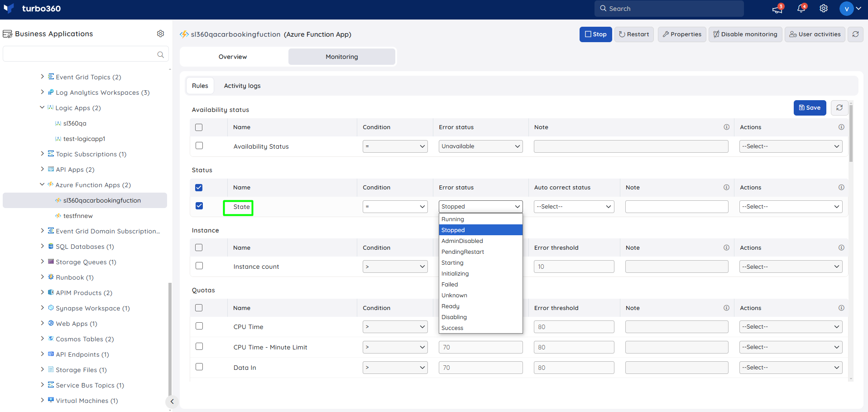Choose AdminDisabled from the dropdown list
Image resolution: width=868 pixels, height=412 pixels.
point(481,241)
